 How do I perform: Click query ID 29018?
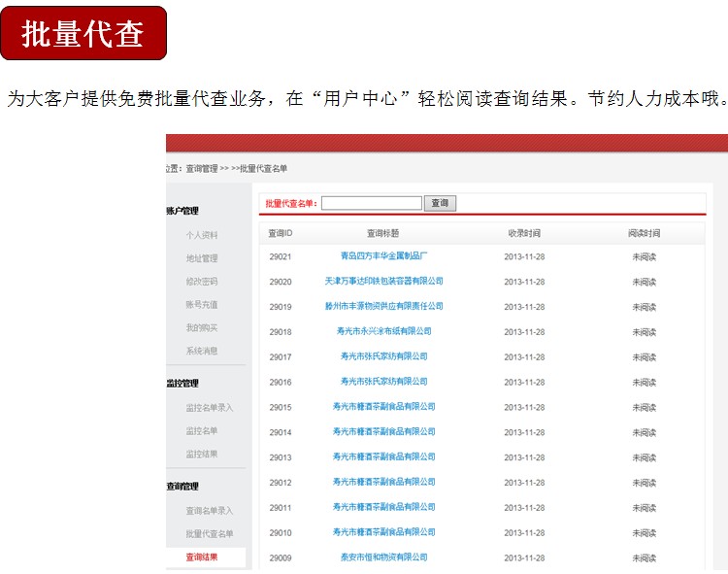click(281, 332)
